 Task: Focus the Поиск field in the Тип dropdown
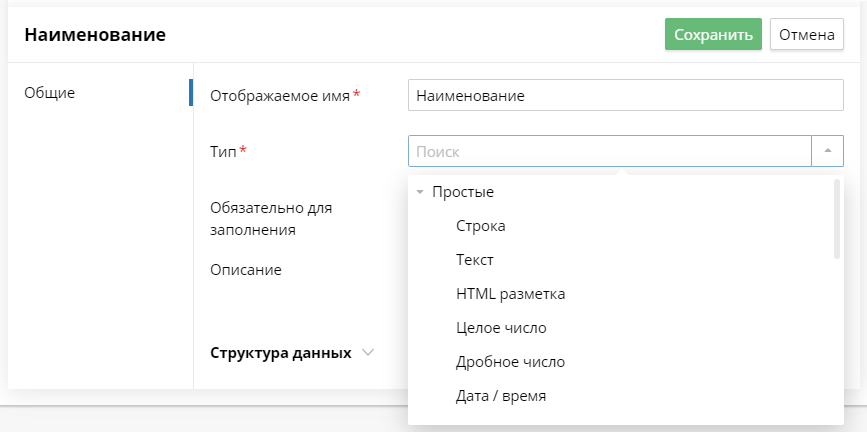click(x=609, y=151)
